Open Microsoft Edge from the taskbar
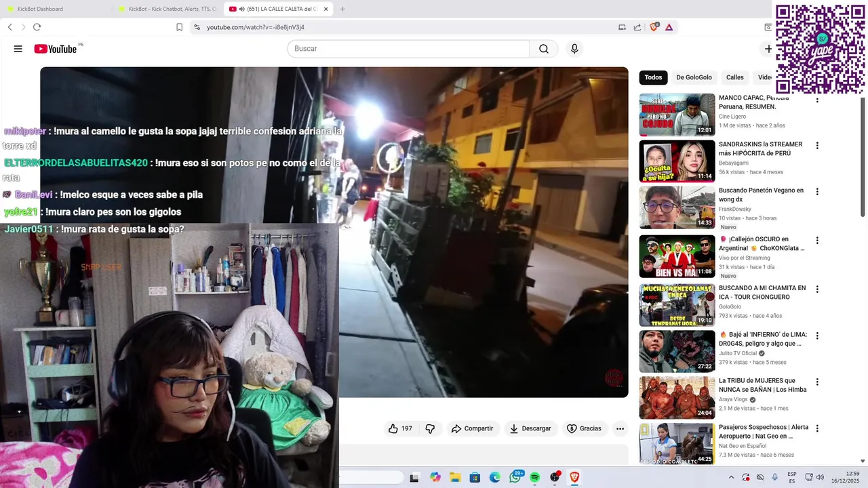 coord(495,477)
